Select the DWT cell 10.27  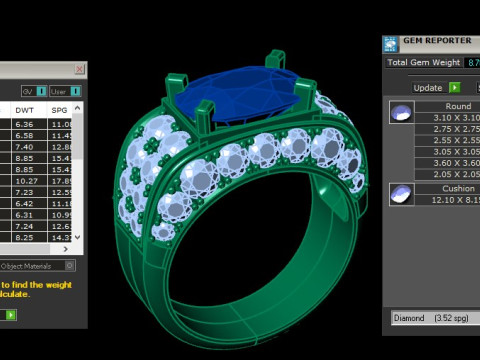point(29,181)
